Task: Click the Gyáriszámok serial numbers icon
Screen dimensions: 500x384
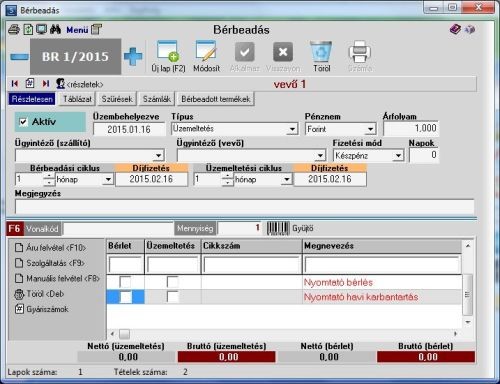Action: [x=19, y=309]
